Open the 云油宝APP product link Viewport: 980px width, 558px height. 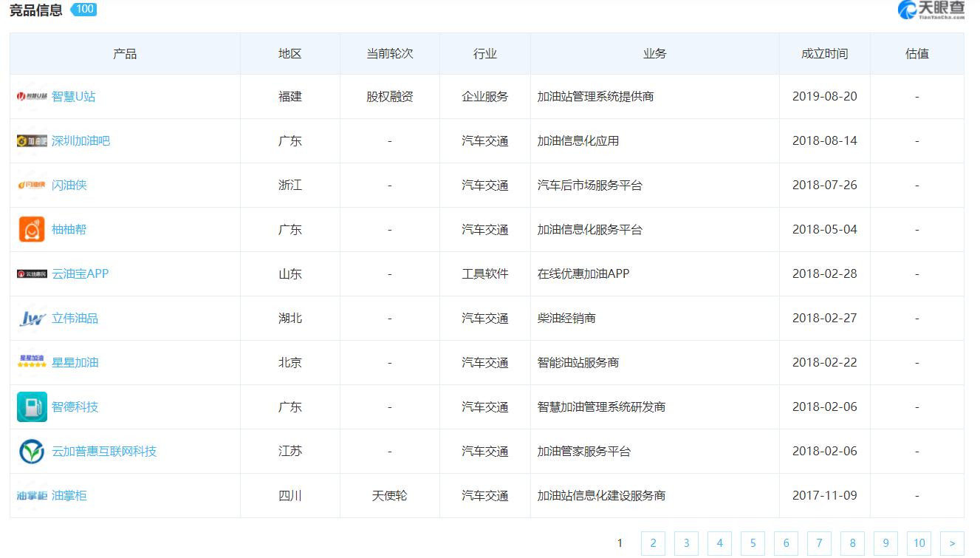tap(80, 274)
